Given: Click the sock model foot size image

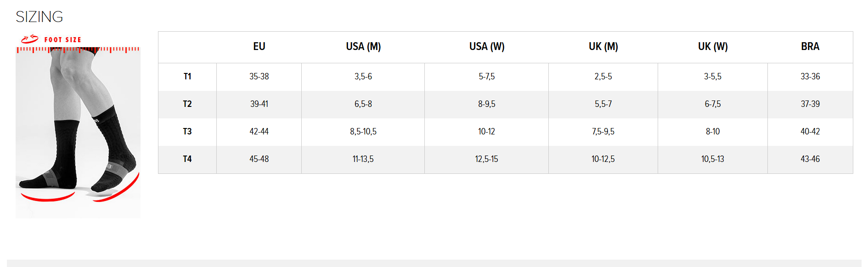Looking at the screenshot, I should coord(78,133).
